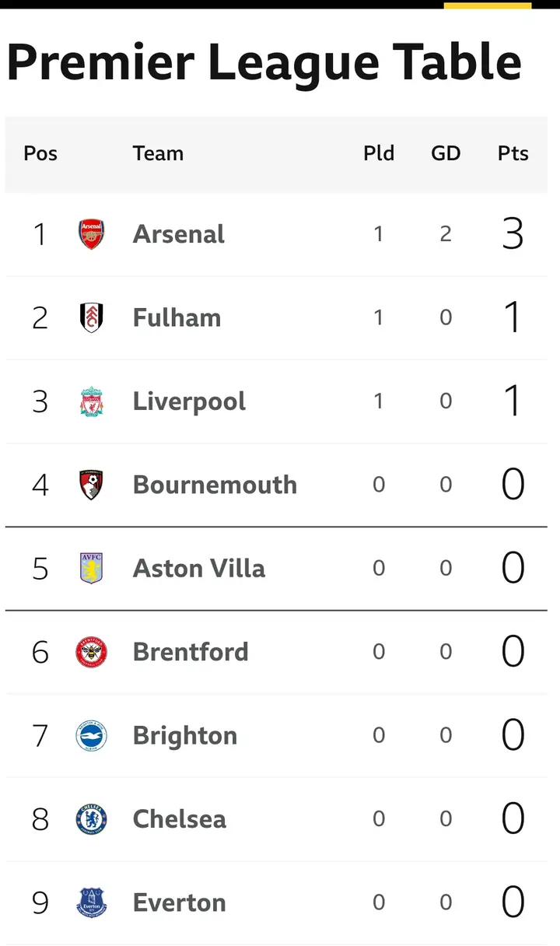
Task: Select the yellow highlighted tab indicator
Action: [x=488, y=5]
